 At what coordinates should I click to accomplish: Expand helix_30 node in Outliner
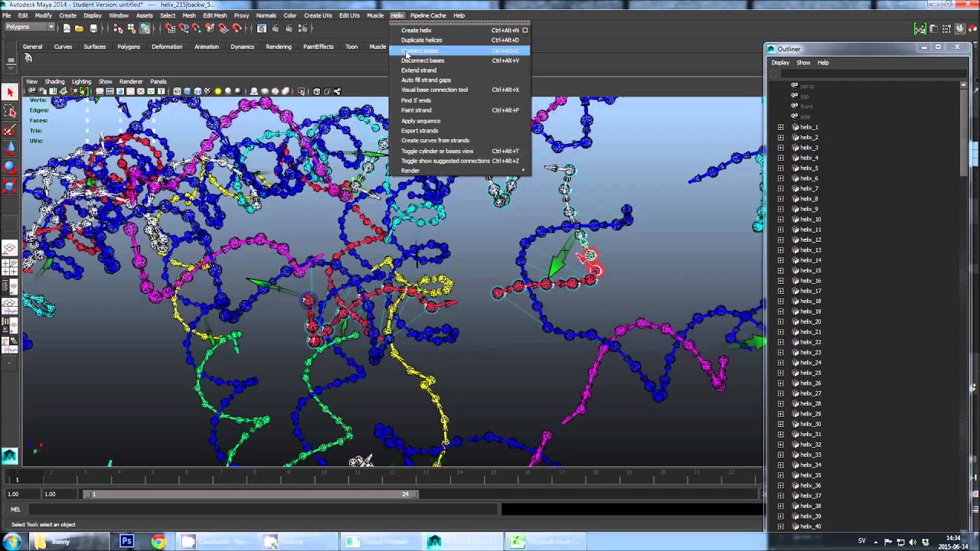pyautogui.click(x=780, y=424)
